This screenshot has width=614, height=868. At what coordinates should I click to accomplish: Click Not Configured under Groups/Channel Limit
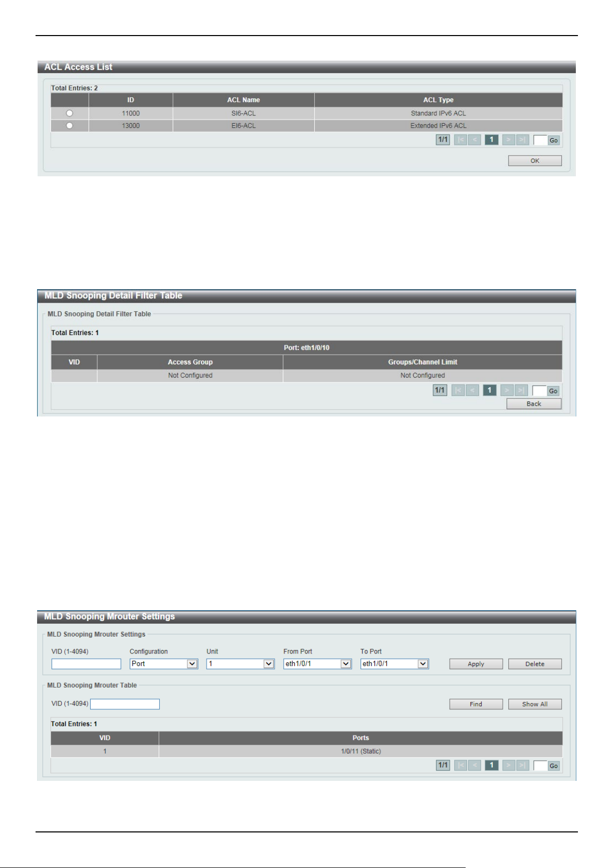click(422, 376)
